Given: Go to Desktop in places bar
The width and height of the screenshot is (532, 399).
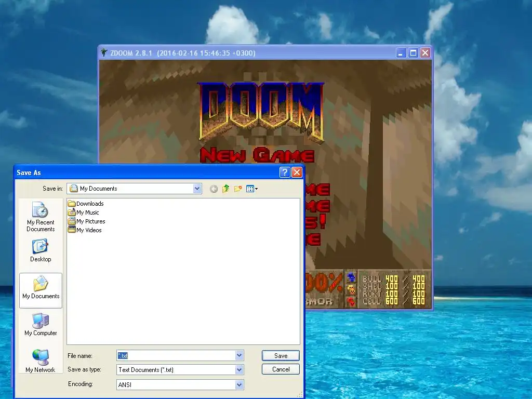Looking at the screenshot, I should (x=41, y=251).
